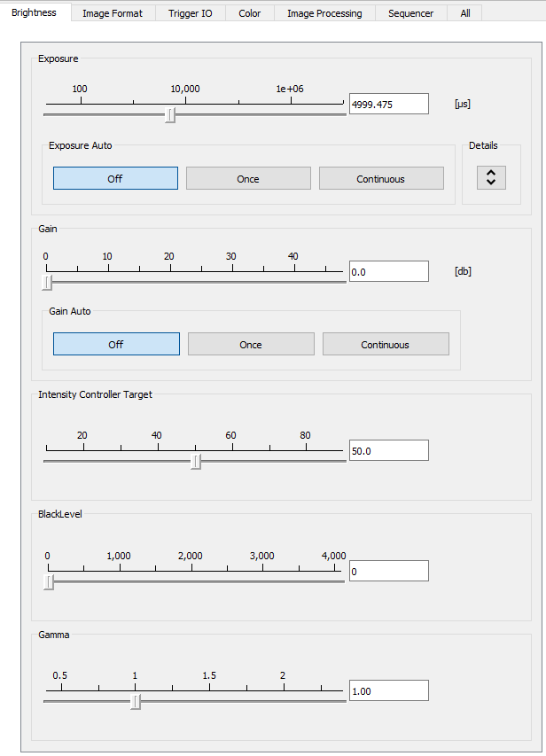Enable Continuous Gain Auto
The height and width of the screenshot is (756, 546).
point(385,344)
